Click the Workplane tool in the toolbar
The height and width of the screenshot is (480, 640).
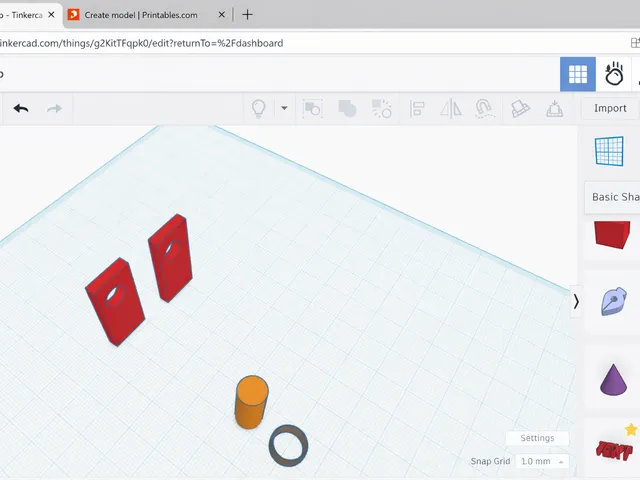pos(520,109)
